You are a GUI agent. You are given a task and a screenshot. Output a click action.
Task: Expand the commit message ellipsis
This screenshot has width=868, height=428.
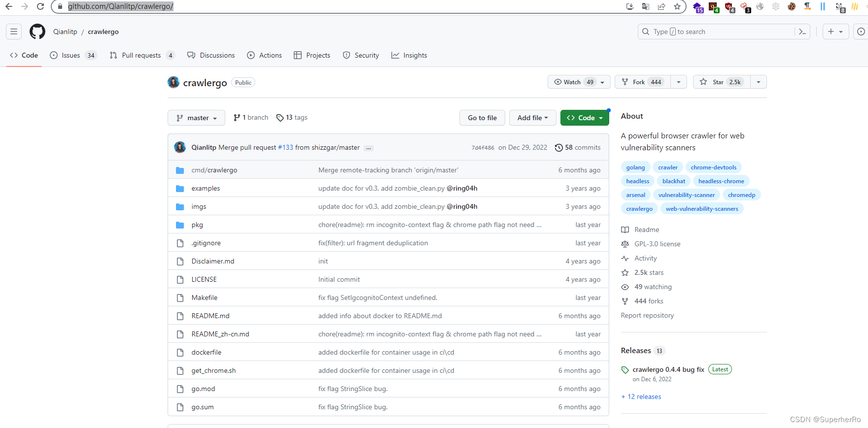[x=369, y=148]
